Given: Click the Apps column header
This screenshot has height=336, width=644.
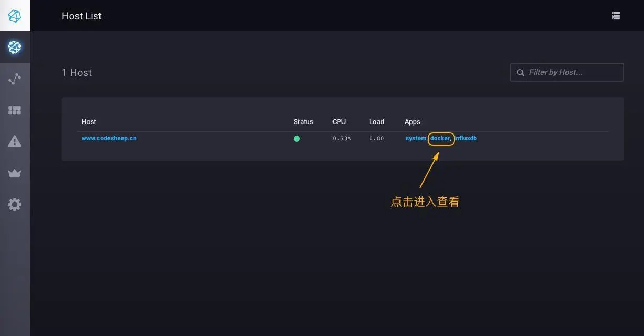Looking at the screenshot, I should pyautogui.click(x=413, y=122).
